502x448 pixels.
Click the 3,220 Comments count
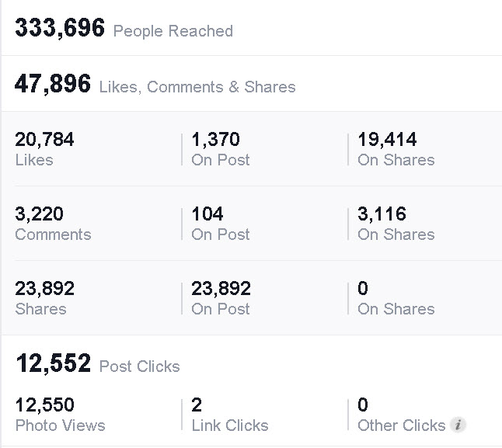click(x=40, y=214)
